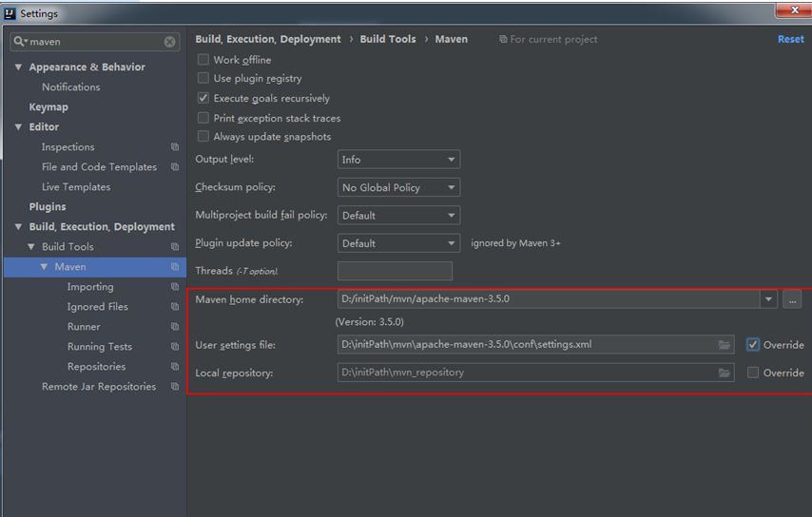Open Maven Repositories settings
Screen dimensions: 812x517
tap(96, 367)
